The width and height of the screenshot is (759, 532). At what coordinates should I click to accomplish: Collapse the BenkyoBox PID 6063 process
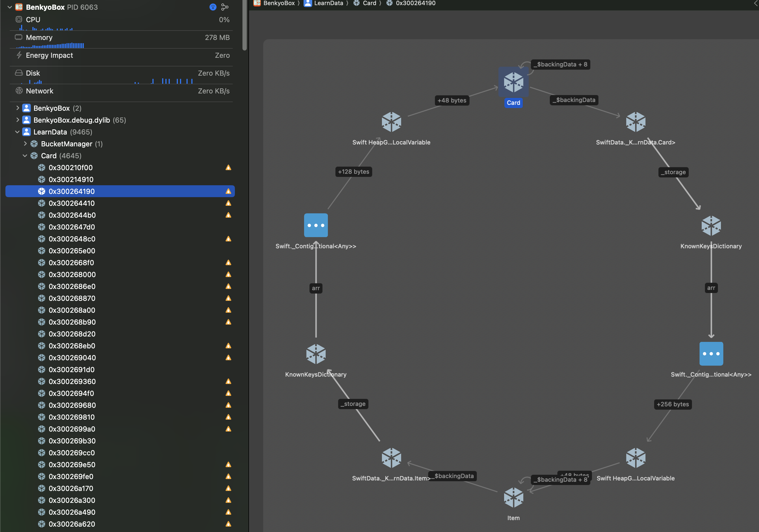(x=9, y=7)
